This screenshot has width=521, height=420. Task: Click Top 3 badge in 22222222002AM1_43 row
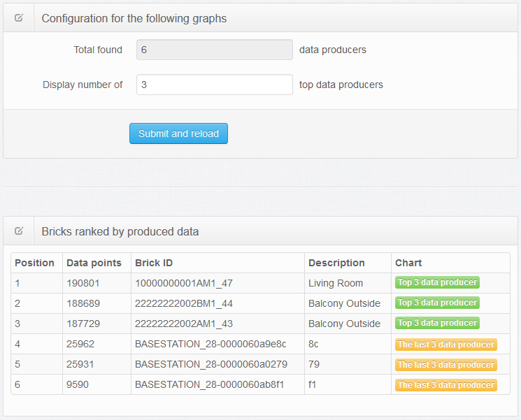(437, 323)
